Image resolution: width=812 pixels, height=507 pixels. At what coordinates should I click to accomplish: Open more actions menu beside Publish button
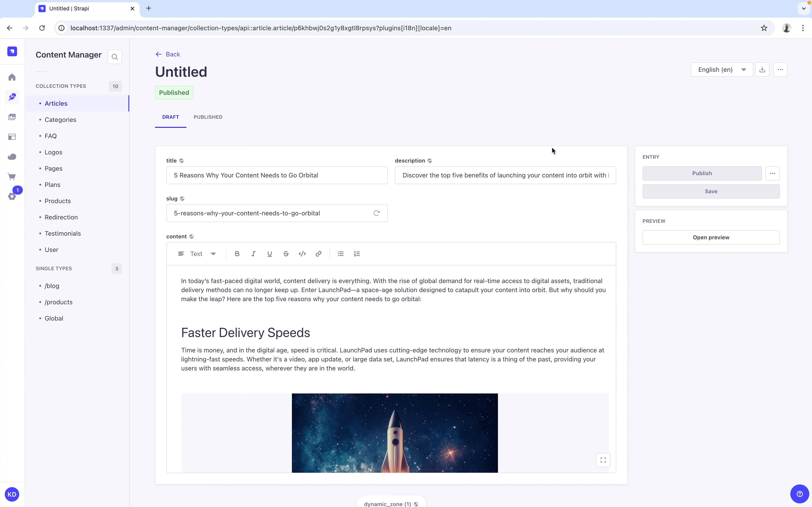pos(772,173)
